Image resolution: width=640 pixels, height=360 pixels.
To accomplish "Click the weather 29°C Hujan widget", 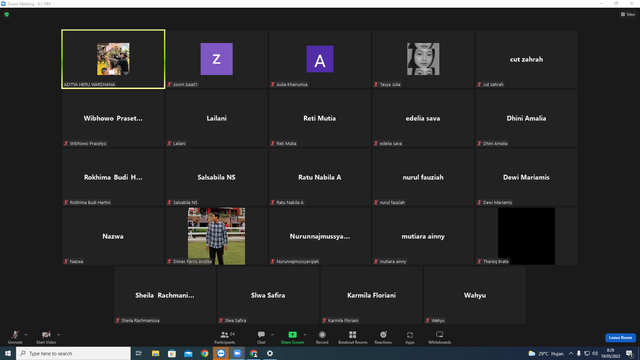I will click(x=546, y=353).
